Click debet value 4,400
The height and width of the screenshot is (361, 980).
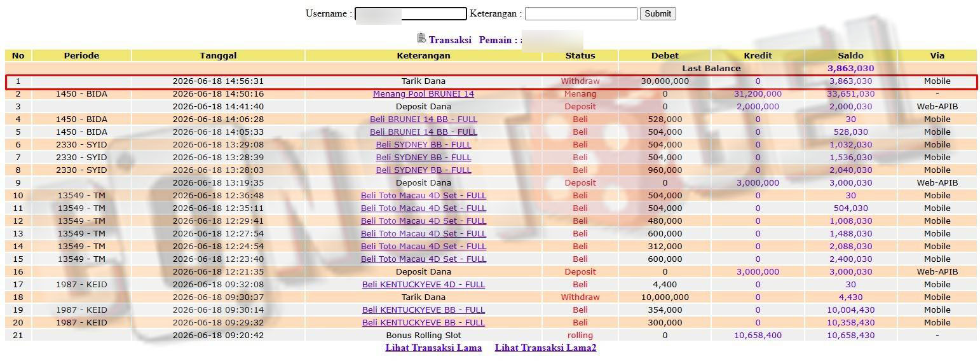click(665, 284)
